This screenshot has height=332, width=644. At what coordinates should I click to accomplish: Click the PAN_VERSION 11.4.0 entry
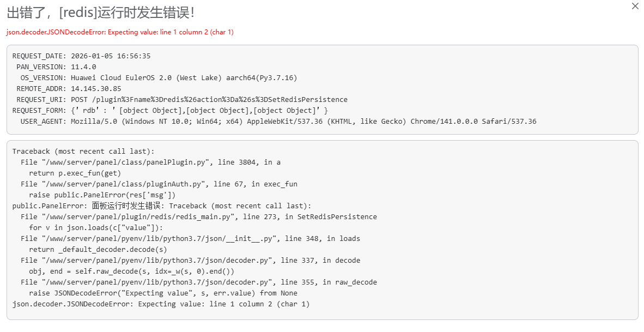click(x=82, y=66)
